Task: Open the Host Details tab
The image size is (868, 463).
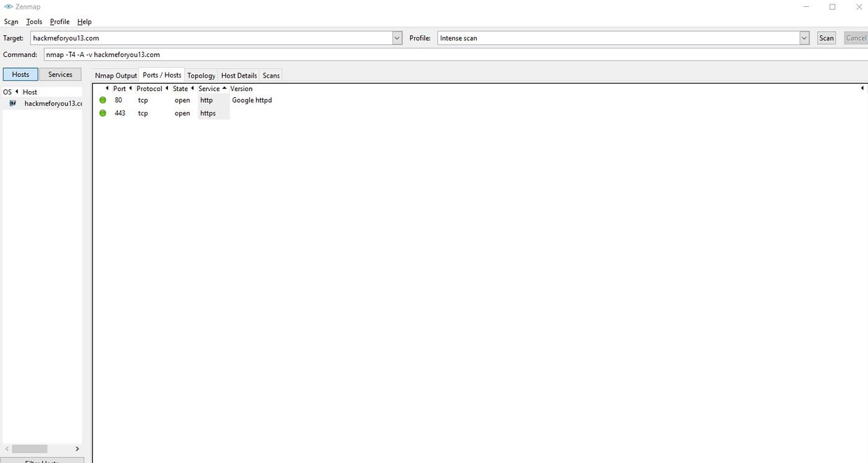Action: (239, 76)
